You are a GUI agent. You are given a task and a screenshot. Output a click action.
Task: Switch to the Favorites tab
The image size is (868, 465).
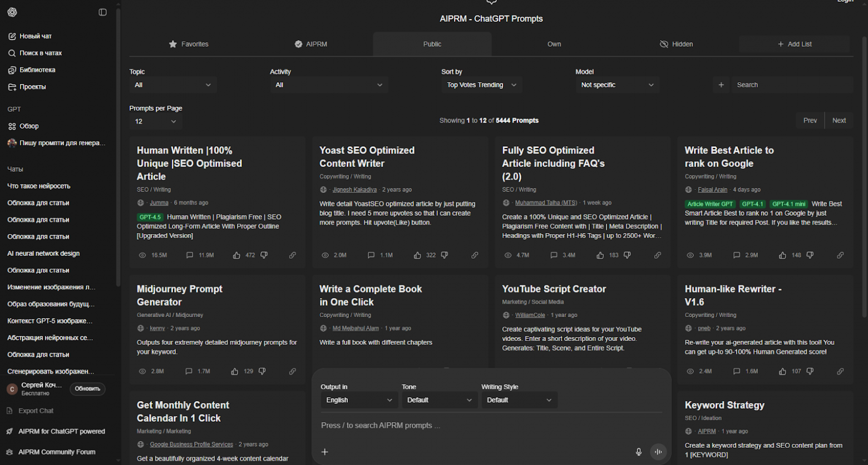[x=189, y=44]
